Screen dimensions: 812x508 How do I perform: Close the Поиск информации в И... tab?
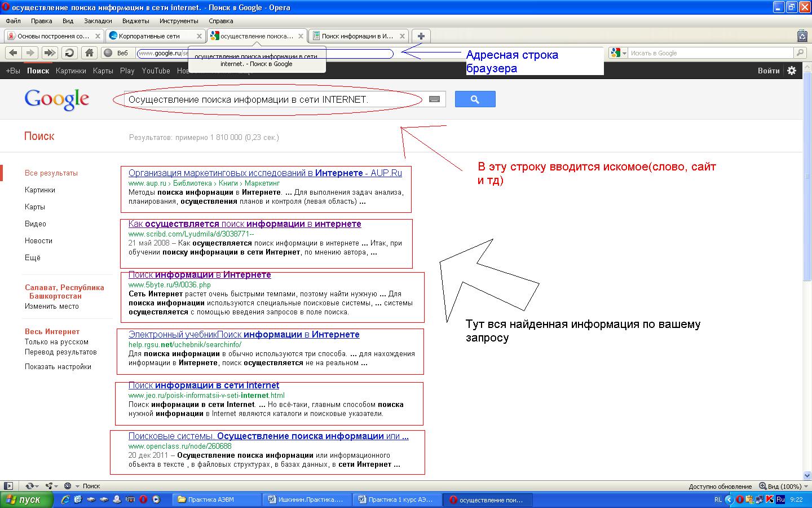click(x=402, y=36)
